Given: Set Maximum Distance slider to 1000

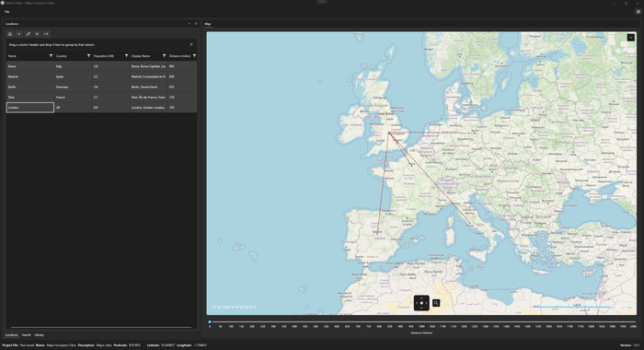Looking at the screenshot, I should 421,322.
